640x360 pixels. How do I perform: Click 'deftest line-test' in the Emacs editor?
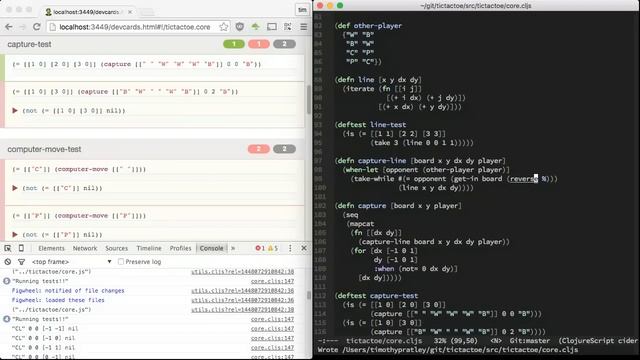[x=372, y=125]
